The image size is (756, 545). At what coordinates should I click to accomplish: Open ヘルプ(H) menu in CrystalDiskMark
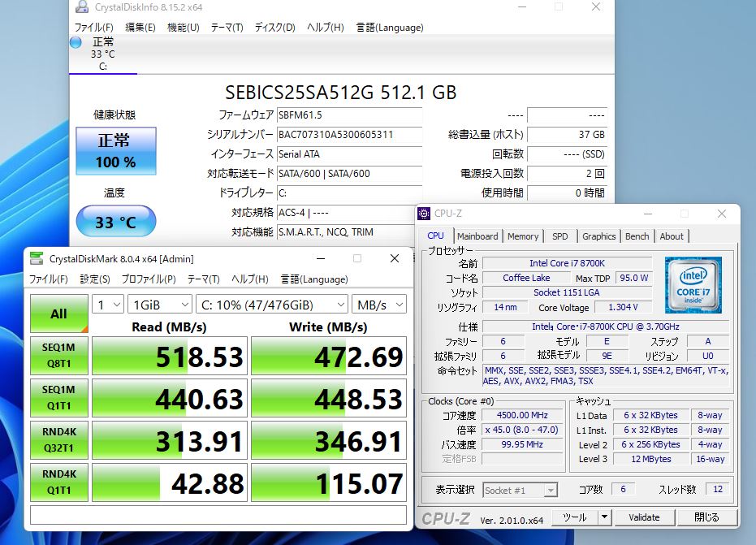[x=250, y=279]
